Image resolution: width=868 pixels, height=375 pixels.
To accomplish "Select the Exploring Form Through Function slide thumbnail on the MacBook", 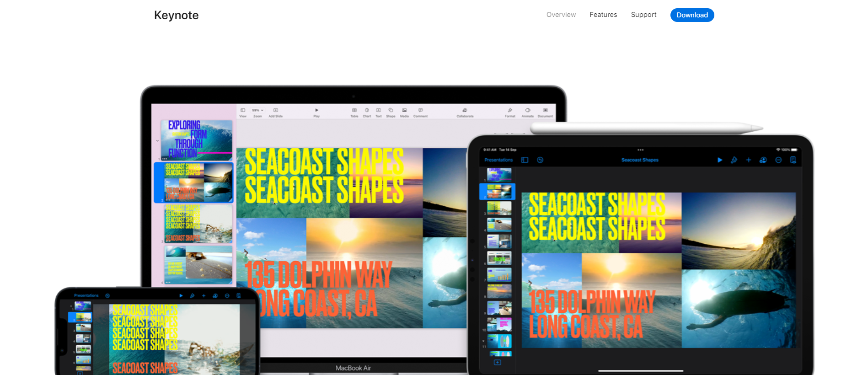I will click(x=197, y=139).
